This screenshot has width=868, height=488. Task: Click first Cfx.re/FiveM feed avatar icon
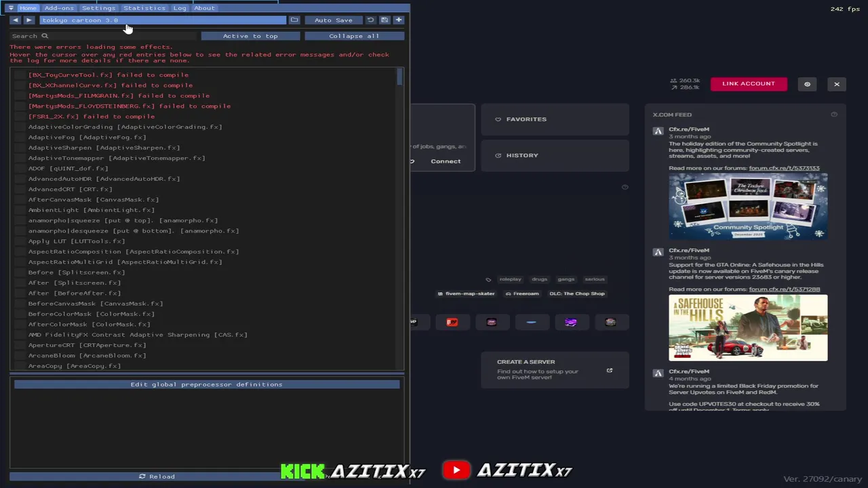tap(658, 131)
